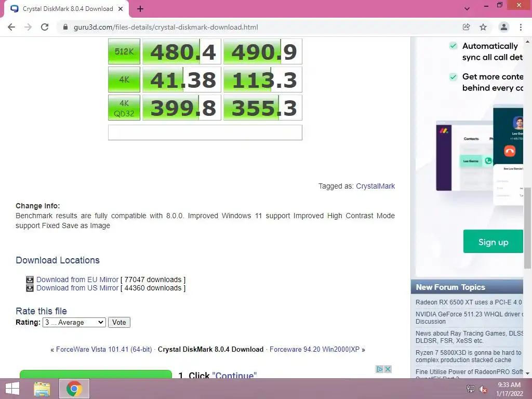Click the page vertical scrollbar thumb
This screenshot has height=399, width=532.
click(x=528, y=228)
